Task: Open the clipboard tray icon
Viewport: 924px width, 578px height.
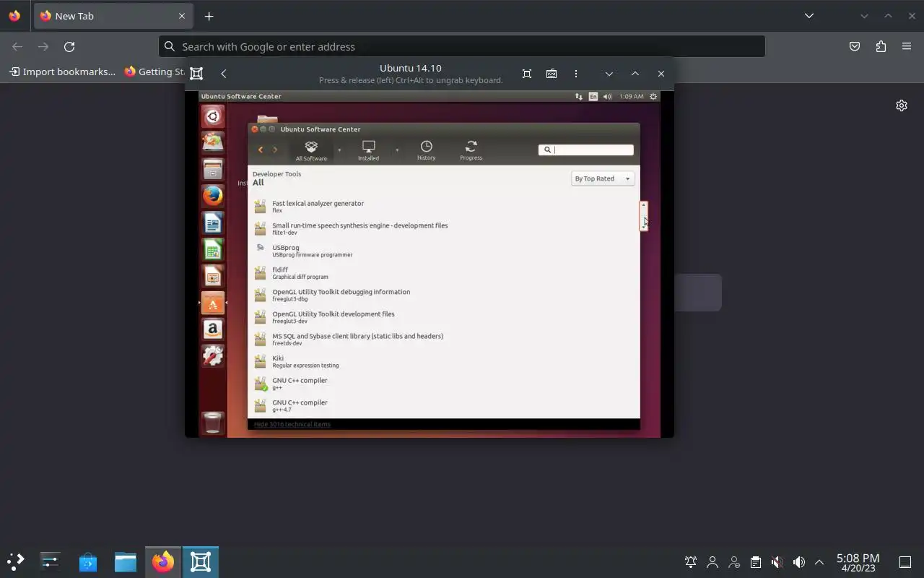Action: (x=756, y=561)
